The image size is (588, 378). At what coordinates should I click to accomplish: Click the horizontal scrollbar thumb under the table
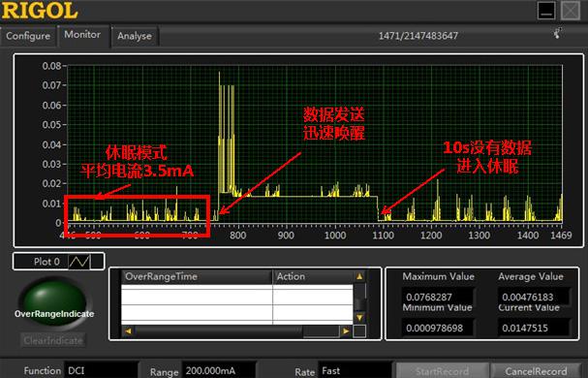[219, 331]
